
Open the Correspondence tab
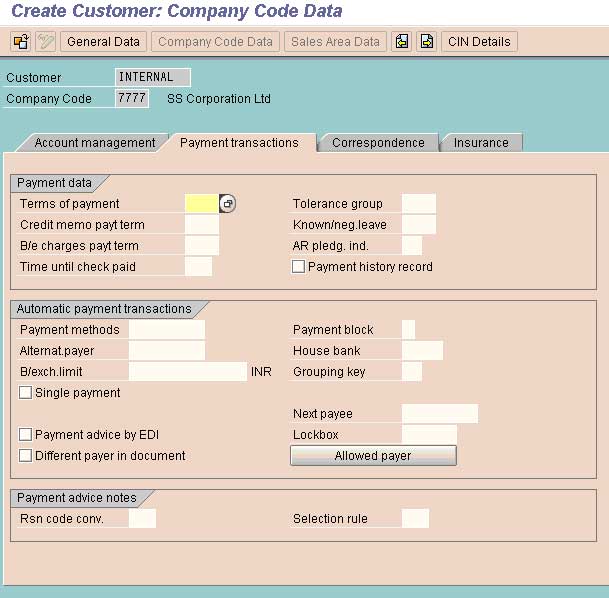(x=378, y=143)
